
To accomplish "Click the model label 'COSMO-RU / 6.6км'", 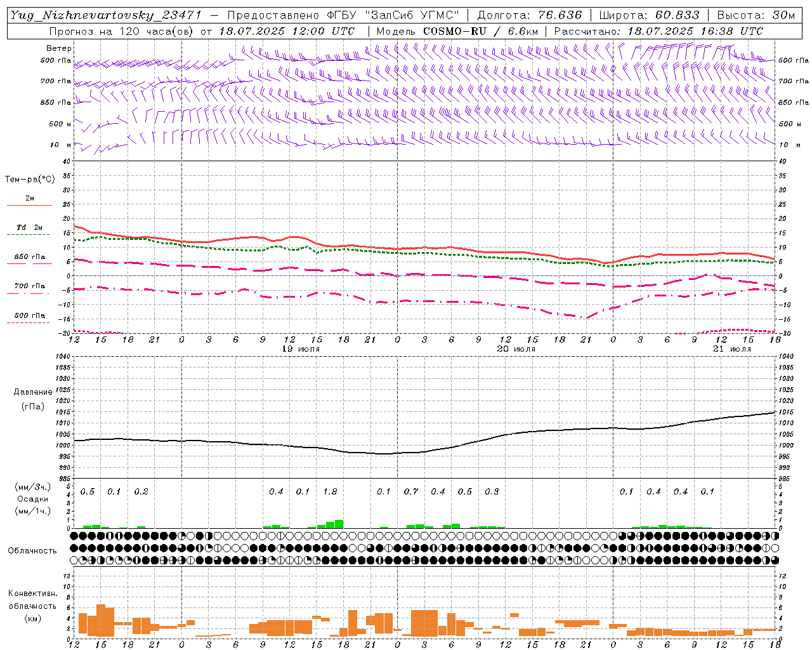I will click(481, 31).
